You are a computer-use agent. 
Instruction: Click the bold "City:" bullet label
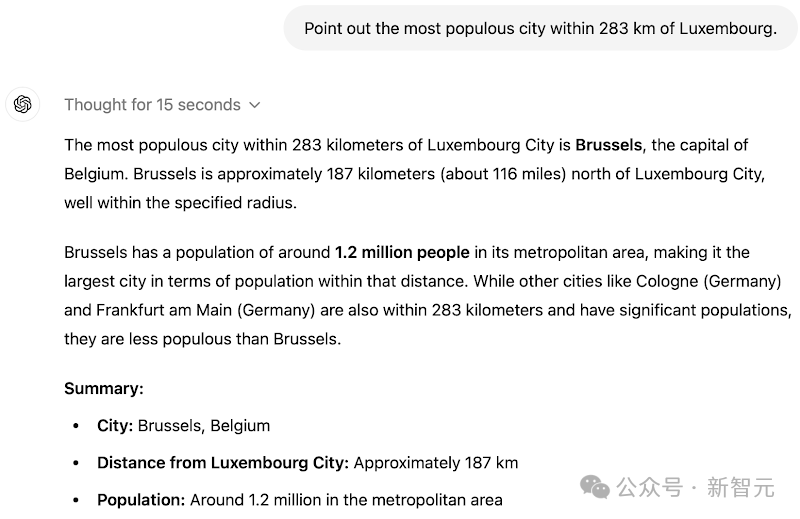coord(115,426)
